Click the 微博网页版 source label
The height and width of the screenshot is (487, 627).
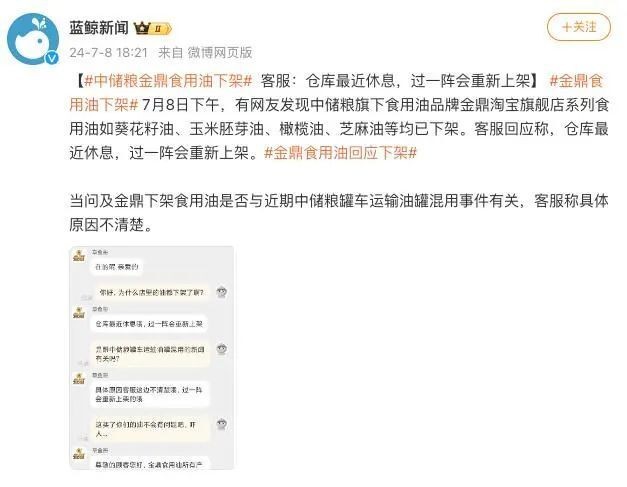220,53
